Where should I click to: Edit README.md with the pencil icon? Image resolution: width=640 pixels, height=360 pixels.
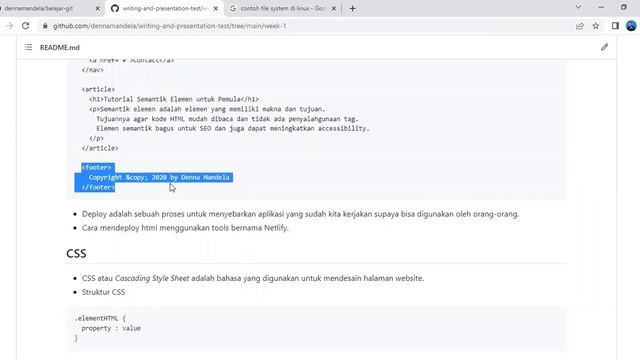click(604, 47)
